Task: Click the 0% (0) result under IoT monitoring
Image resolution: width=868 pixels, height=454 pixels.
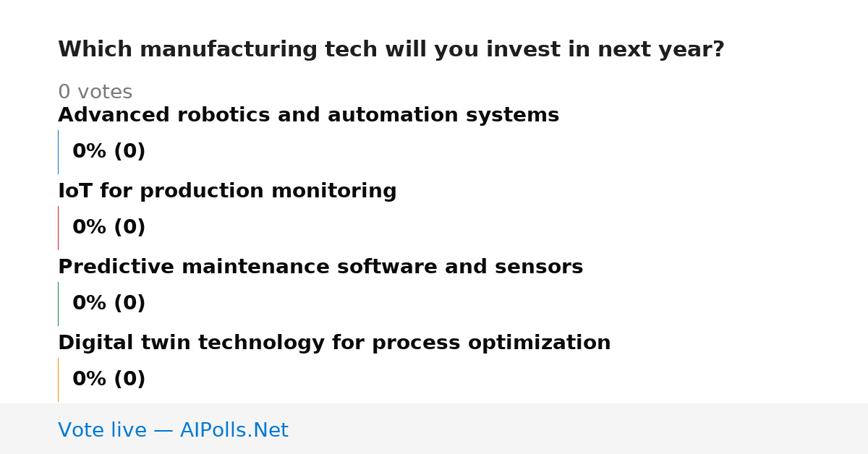Action: [109, 228]
